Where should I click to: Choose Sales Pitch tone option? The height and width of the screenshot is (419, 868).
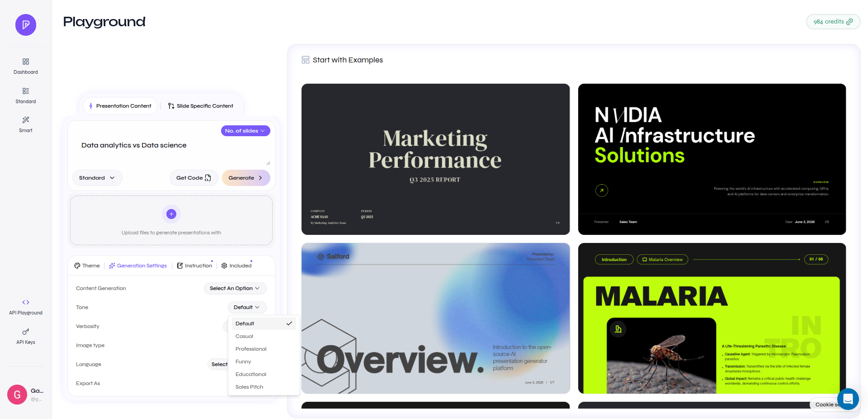click(264, 387)
